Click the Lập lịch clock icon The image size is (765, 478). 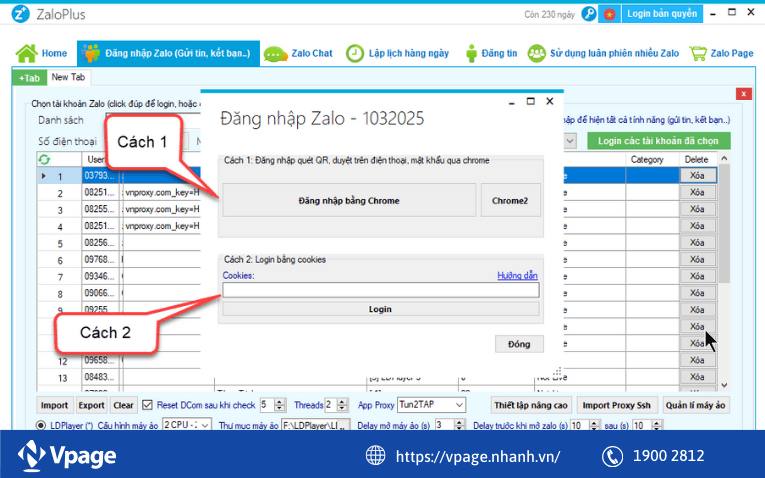[x=355, y=53]
